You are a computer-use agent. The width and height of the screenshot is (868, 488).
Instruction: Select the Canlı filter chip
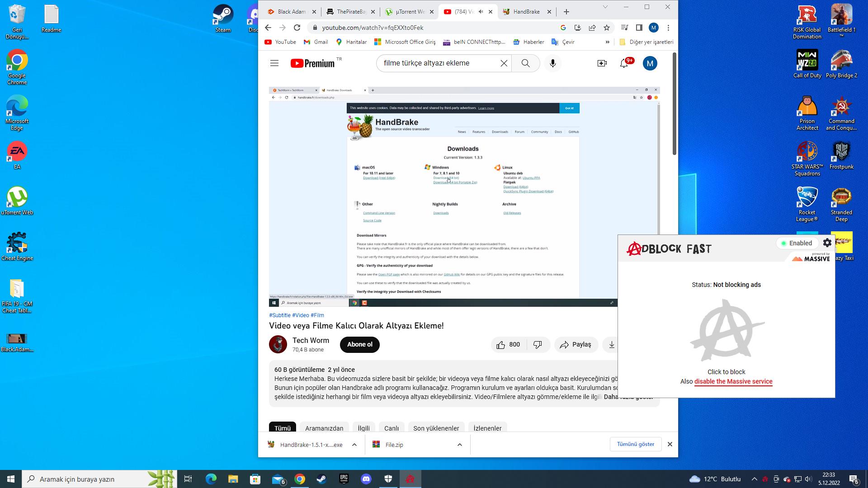[391, 428]
